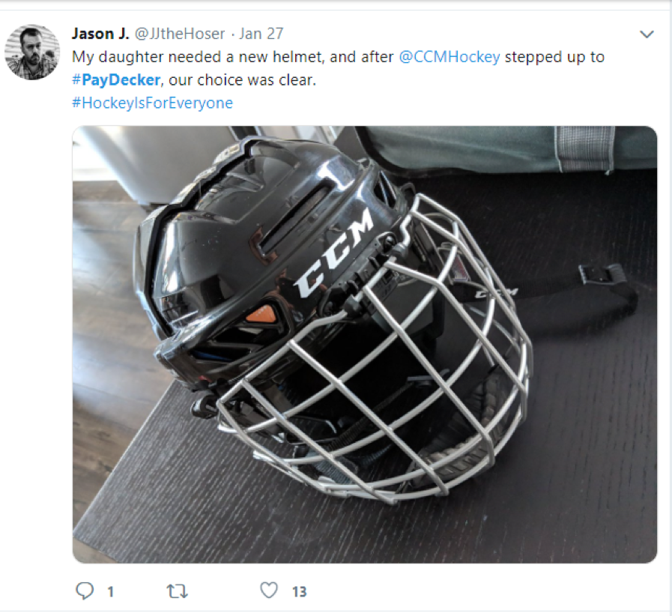Click the Jan 27 timestamp
Screen dimensions: 672x616
coord(261,34)
